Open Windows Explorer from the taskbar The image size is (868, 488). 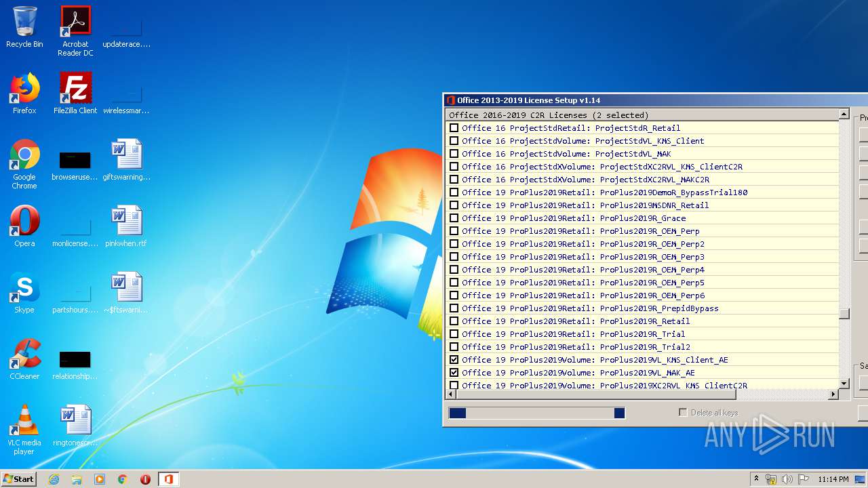click(x=77, y=479)
